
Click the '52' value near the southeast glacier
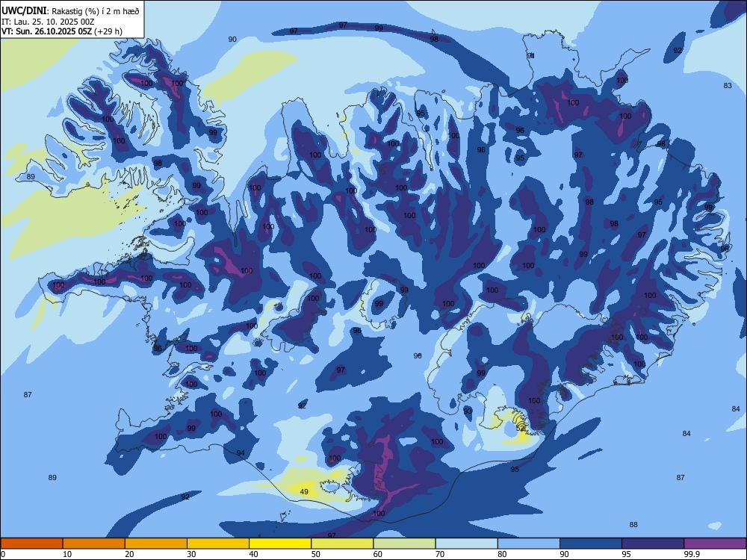tap(520, 428)
